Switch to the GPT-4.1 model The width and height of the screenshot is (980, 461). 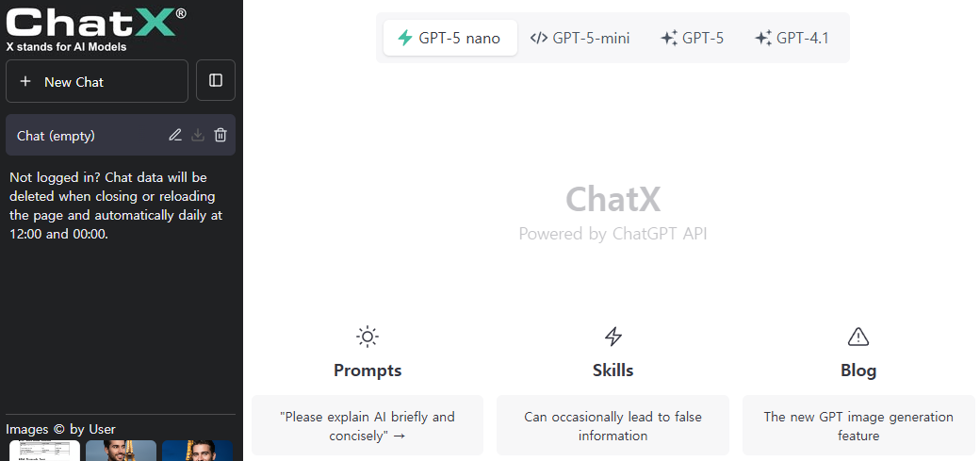pos(792,38)
